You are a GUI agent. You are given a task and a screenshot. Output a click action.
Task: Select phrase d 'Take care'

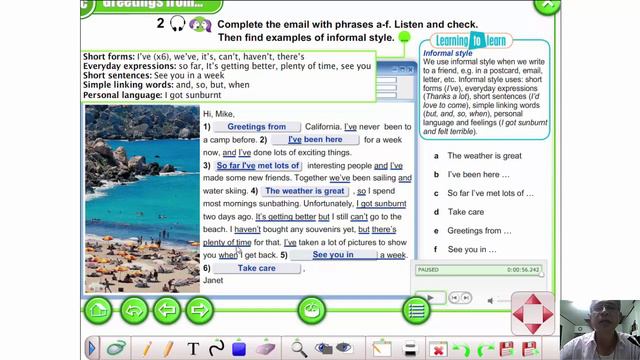466,212
